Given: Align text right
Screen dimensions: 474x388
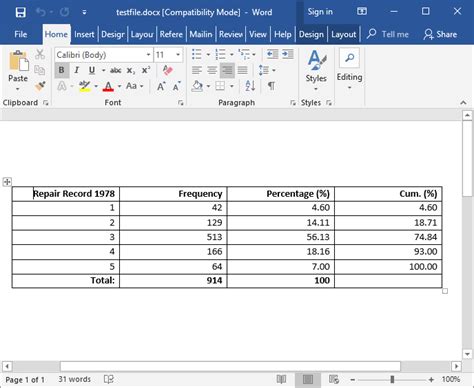Looking at the screenshot, I should 227,70.
